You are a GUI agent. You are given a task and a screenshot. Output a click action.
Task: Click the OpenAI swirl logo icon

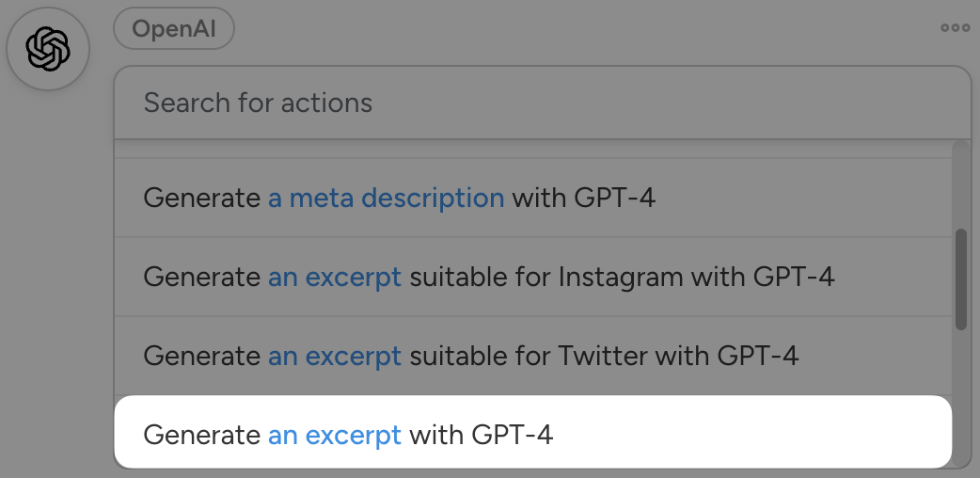[48, 49]
